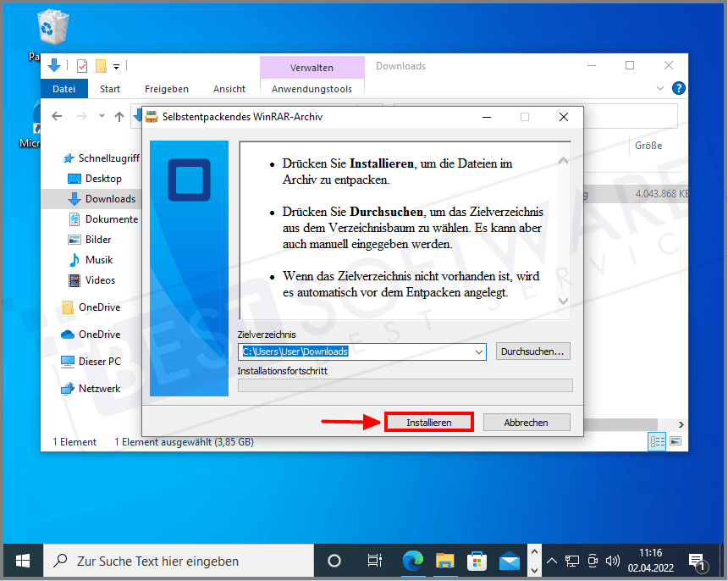
Task: Click the Installieren button
Action: (428, 422)
